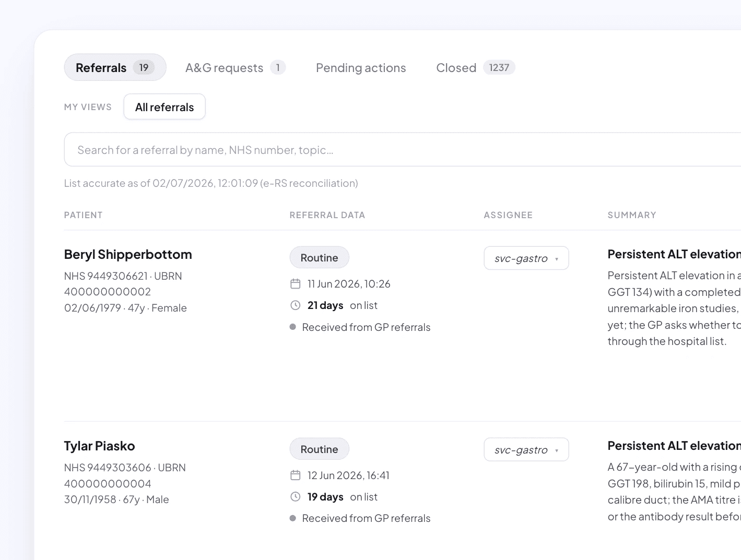Click clock icon next to 21 days
Viewport: 741px width, 560px height.
tap(296, 305)
